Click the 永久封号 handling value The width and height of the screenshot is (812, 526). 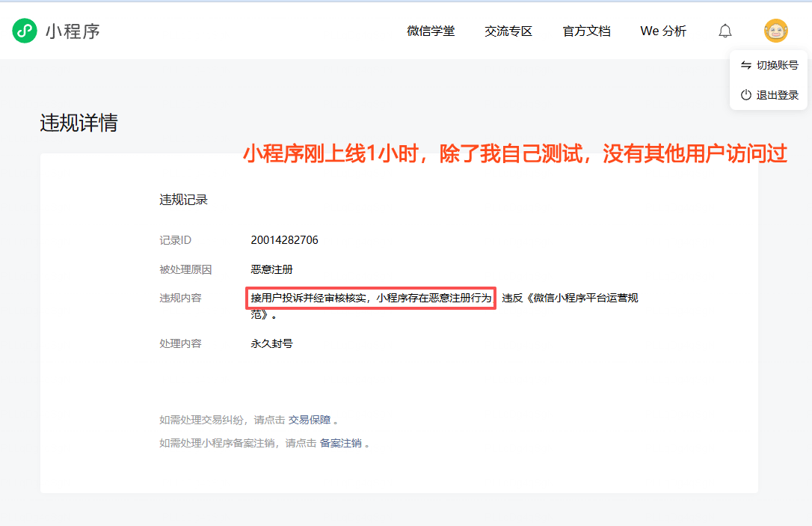[x=271, y=343]
